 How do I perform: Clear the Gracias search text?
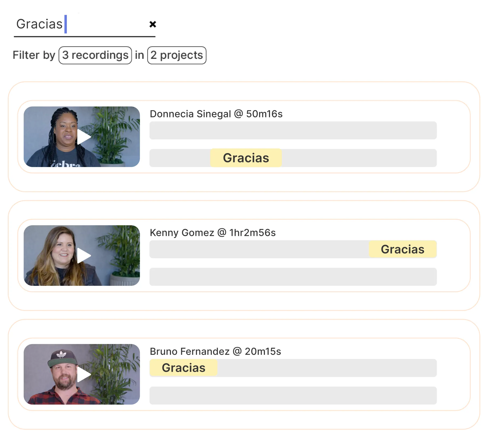tap(153, 24)
